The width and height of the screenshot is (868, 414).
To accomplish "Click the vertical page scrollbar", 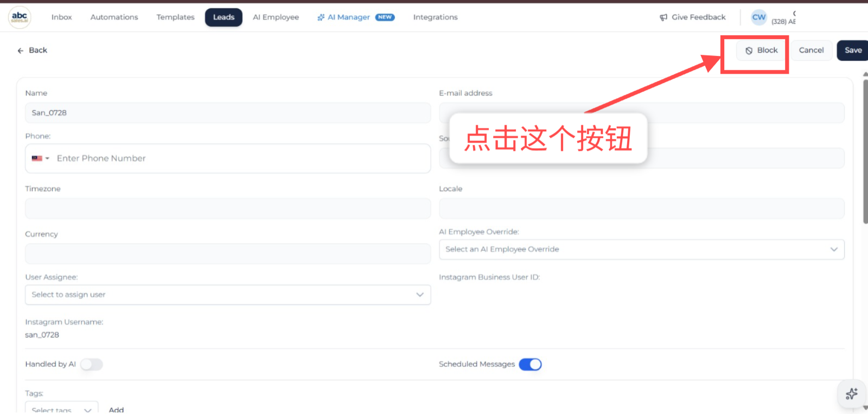I will [x=865, y=152].
